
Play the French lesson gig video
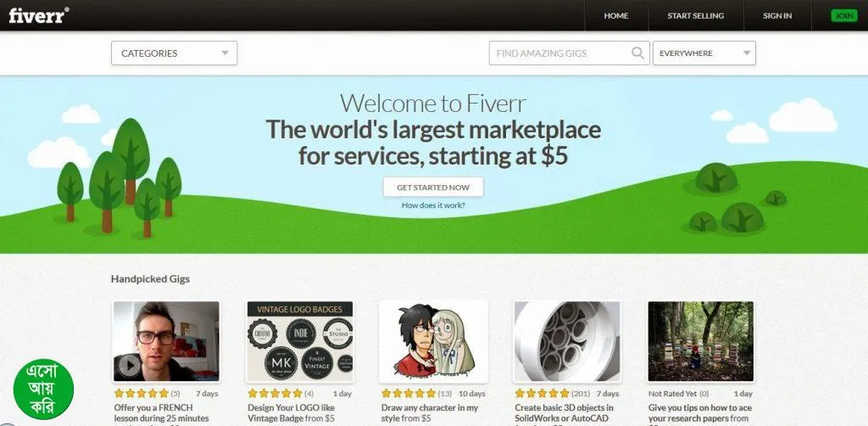(x=130, y=365)
